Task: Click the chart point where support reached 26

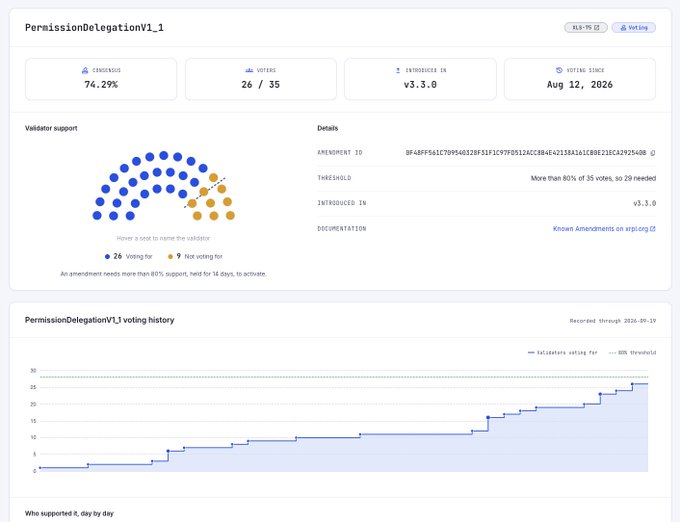Action: click(632, 384)
